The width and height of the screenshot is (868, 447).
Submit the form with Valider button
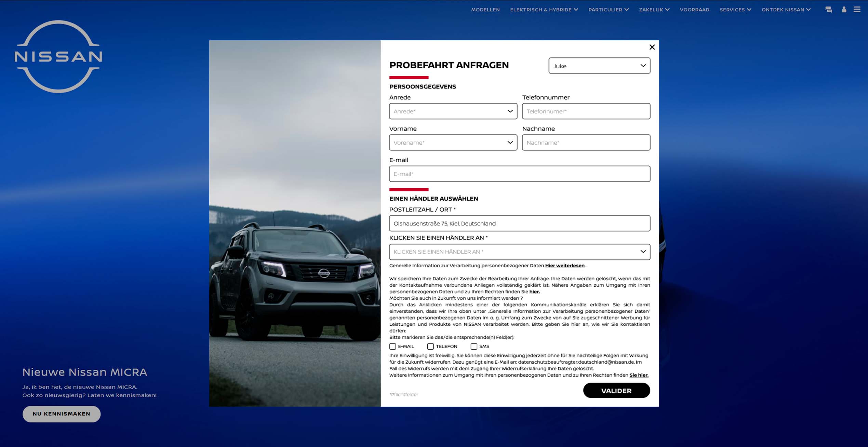coord(616,390)
